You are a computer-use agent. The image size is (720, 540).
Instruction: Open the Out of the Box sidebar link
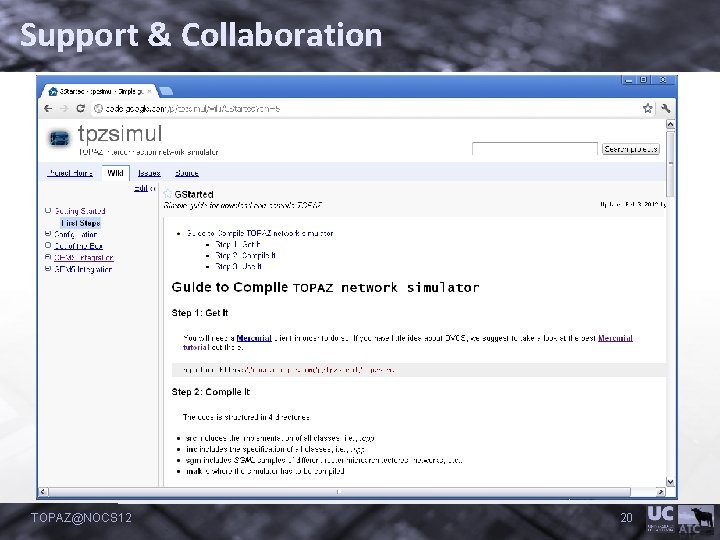point(79,246)
